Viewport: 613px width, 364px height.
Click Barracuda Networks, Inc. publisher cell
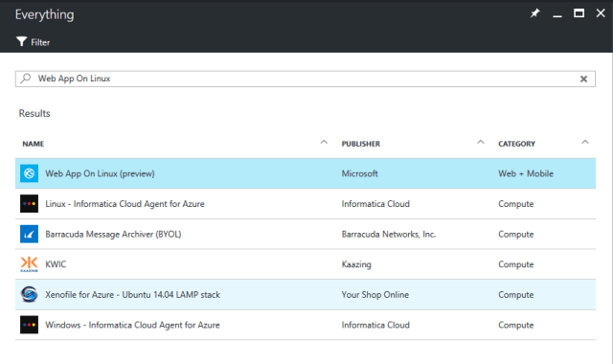pyautogui.click(x=389, y=234)
